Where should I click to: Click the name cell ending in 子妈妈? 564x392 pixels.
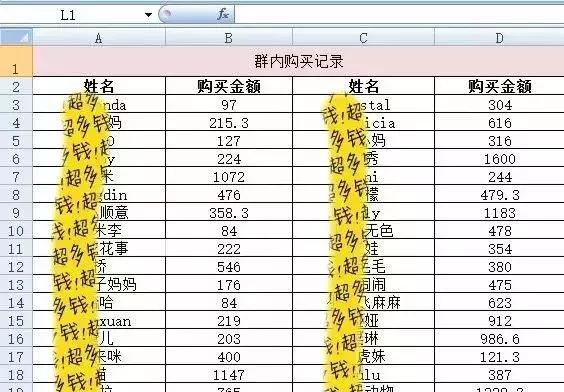(x=99, y=284)
